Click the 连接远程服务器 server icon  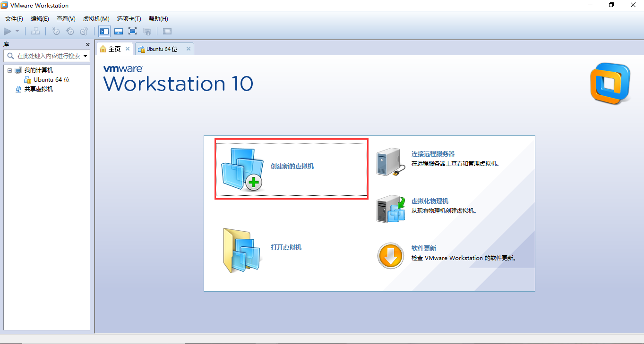391,163
